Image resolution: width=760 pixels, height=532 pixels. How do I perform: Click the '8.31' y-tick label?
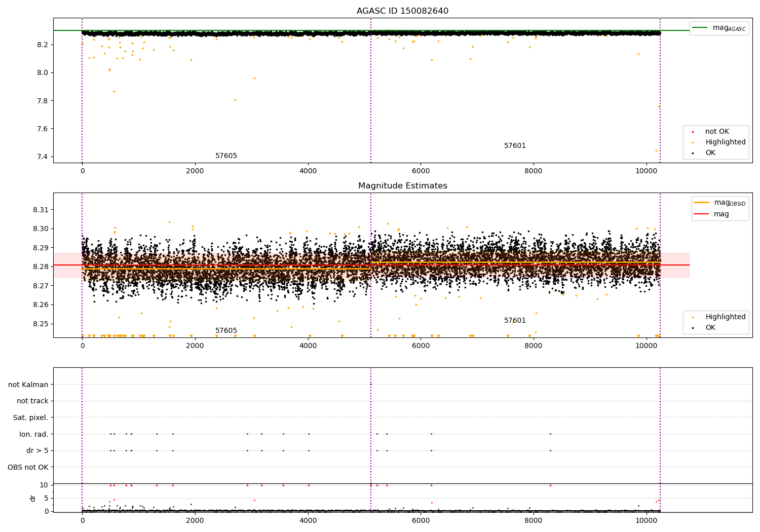point(41,210)
